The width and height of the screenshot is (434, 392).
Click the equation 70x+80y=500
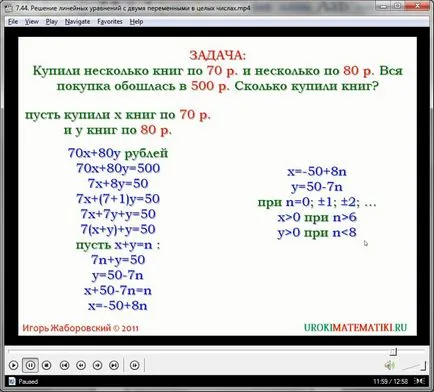tap(118, 168)
